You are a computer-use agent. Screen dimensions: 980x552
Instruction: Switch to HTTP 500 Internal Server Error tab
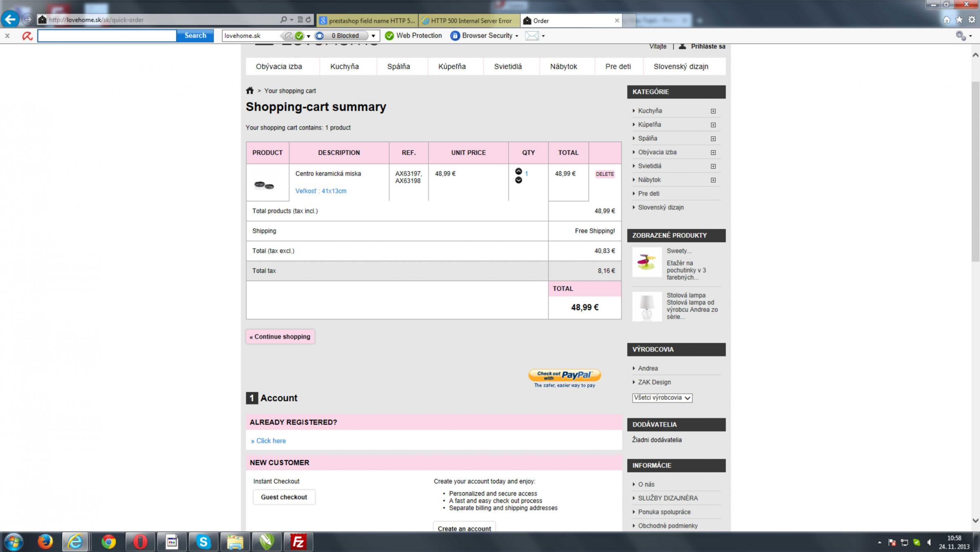click(x=469, y=20)
